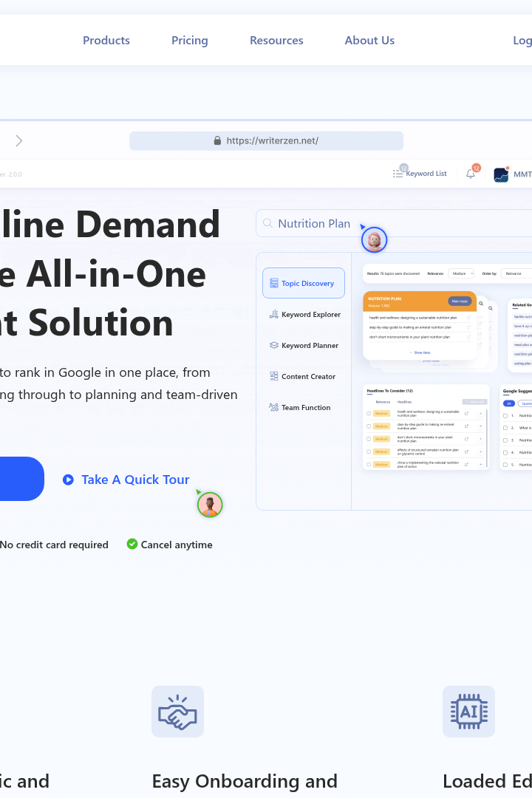This screenshot has height=798, width=532.
Task: Open the Resources menu
Action: tap(276, 40)
